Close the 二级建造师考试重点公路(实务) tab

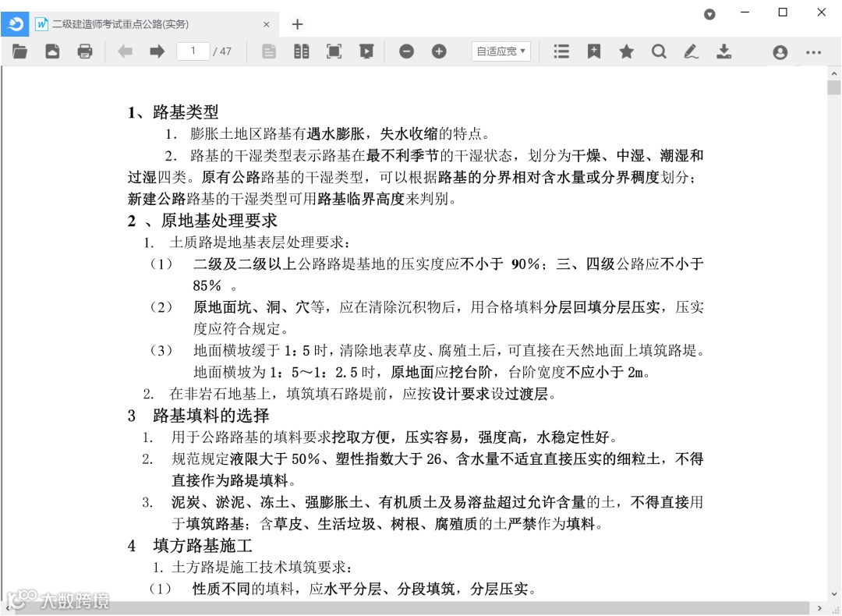click(x=267, y=24)
